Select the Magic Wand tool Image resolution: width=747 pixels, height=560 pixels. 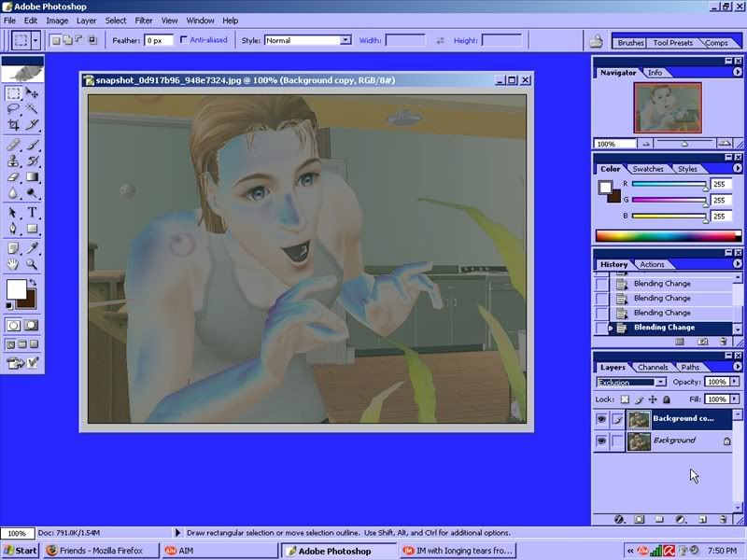[x=32, y=108]
